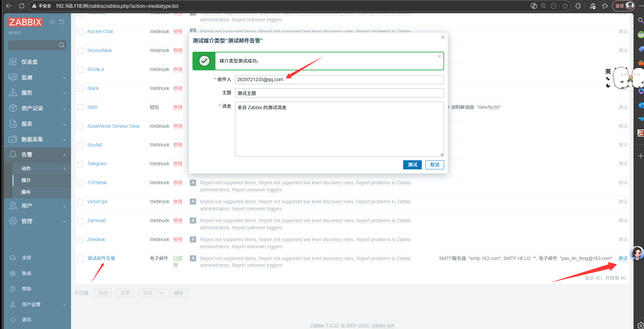
Task: Click the avatar assistant icon at right edge
Action: click(637, 253)
